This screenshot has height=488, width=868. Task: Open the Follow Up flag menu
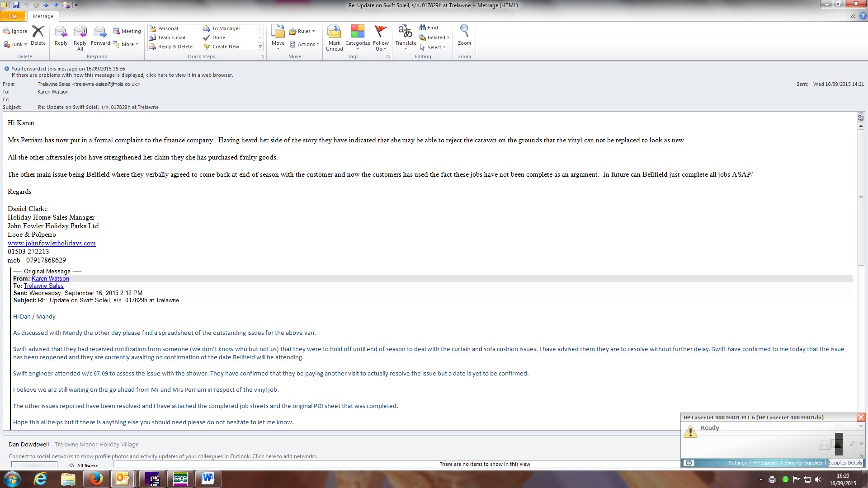point(381,37)
